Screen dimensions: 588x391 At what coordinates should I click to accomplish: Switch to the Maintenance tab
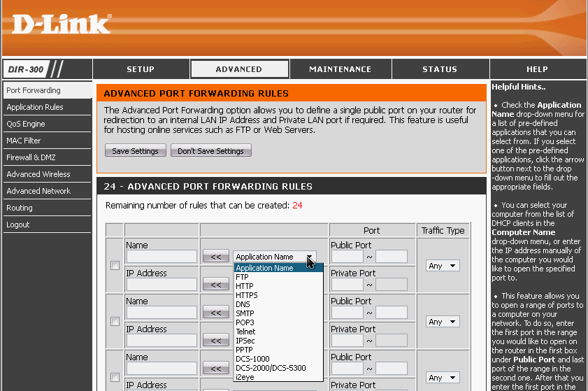[x=340, y=69]
